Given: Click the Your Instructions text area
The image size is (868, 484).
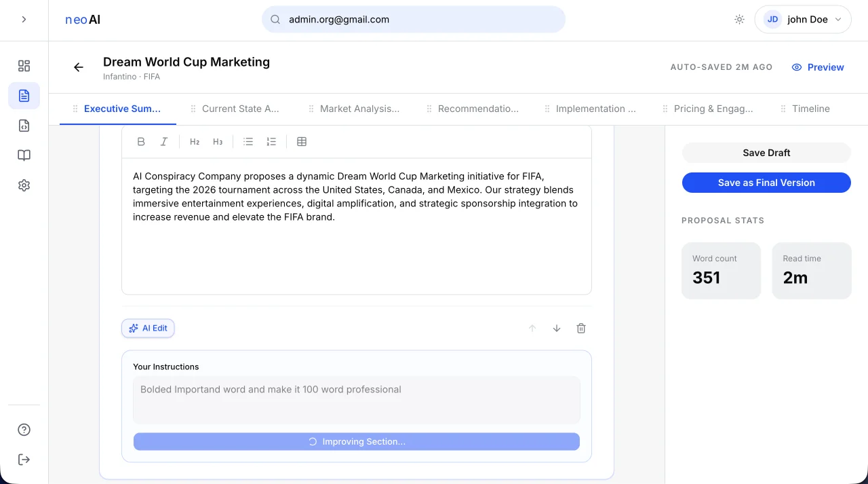Looking at the screenshot, I should (x=357, y=401).
